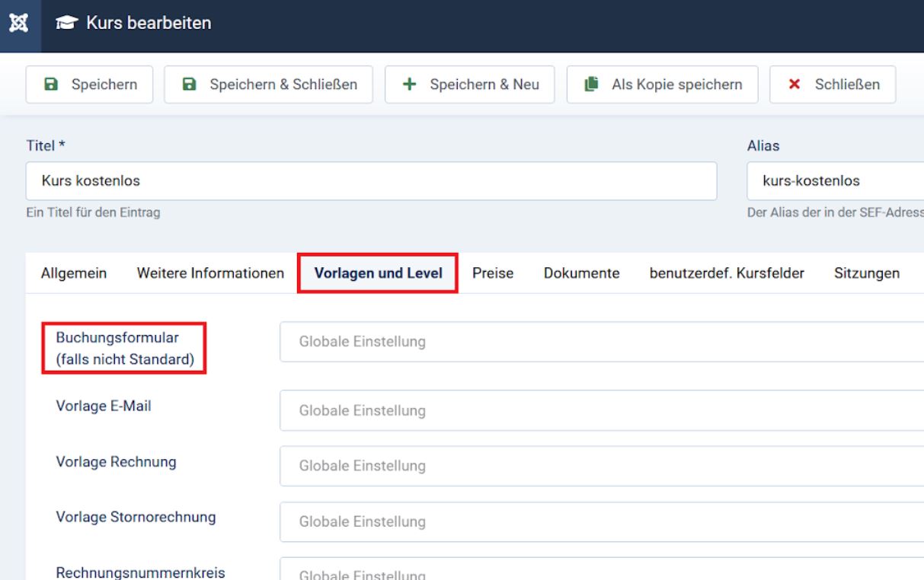Open the benutzerdef. Kursfelder tab
The height and width of the screenshot is (580, 924).
[x=727, y=273]
